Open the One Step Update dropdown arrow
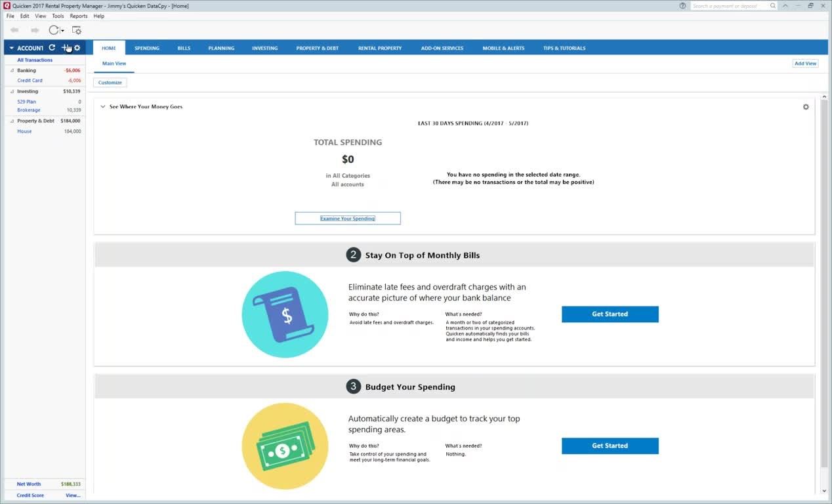The height and width of the screenshot is (504, 832). click(62, 31)
